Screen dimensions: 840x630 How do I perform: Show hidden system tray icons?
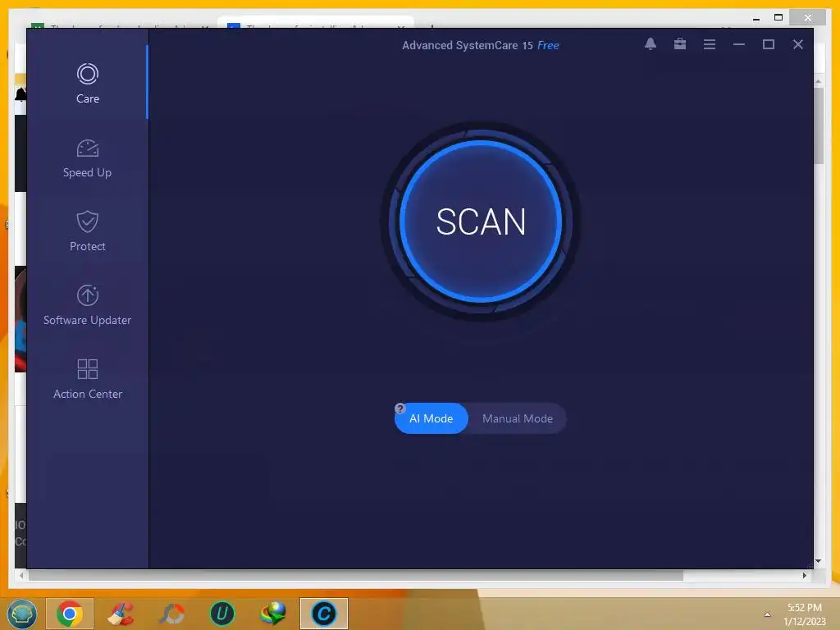[x=767, y=615]
